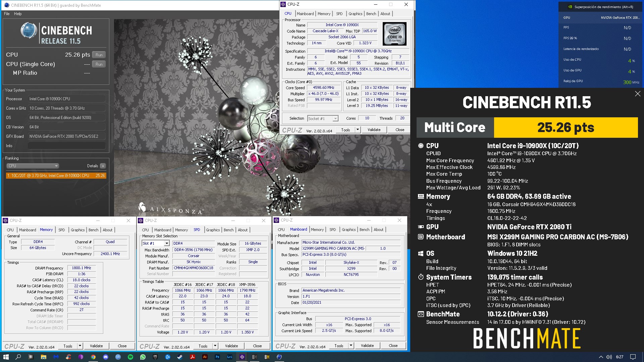Open taskbar search magnifier

coord(18,357)
